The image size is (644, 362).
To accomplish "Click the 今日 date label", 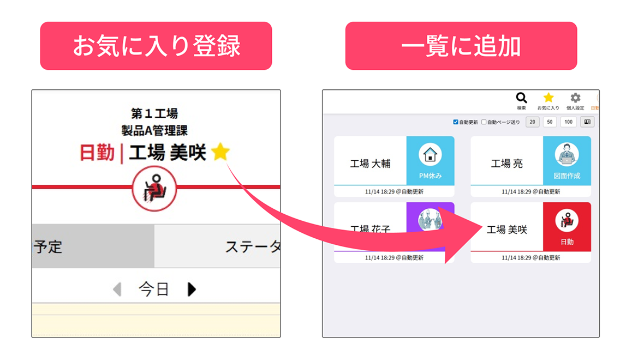I will pyautogui.click(x=154, y=289).
